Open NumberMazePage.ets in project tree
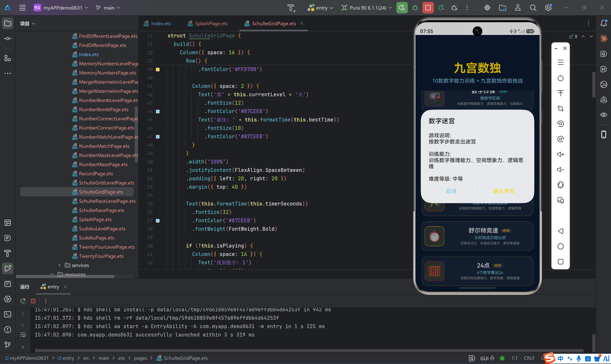The image size is (611, 364). [103, 164]
